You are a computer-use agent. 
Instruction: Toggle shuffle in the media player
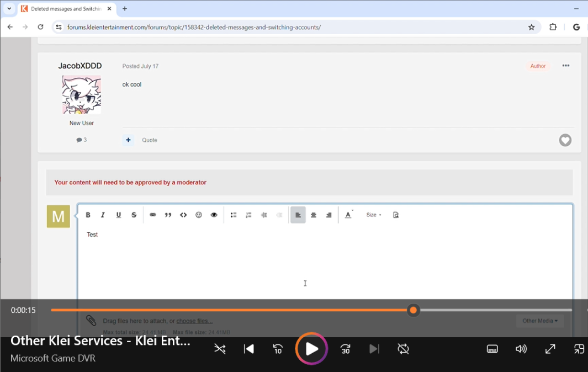[x=220, y=349]
